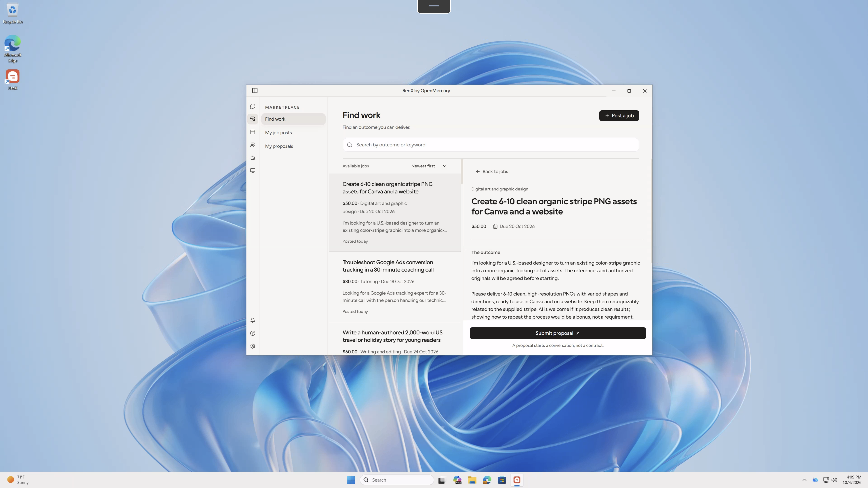Open clock showing 4:09 PM in taskbar
The height and width of the screenshot is (488, 868).
click(852, 480)
